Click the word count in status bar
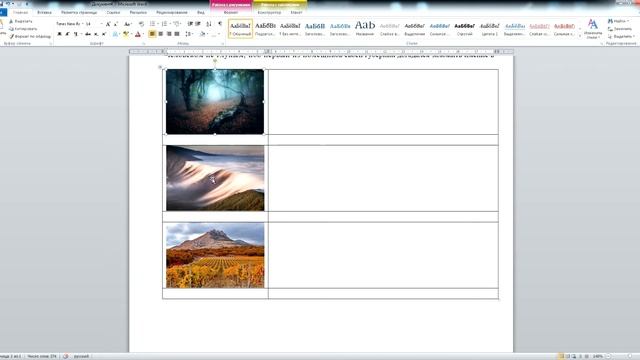 [x=42, y=356]
